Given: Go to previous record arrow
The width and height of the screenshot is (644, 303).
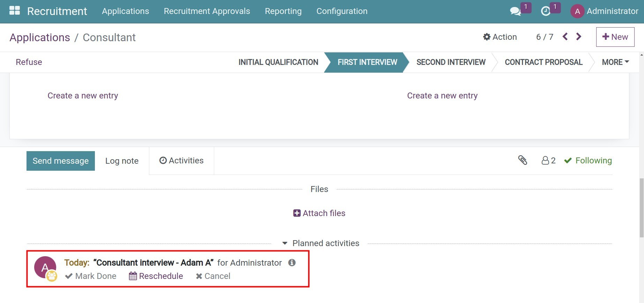Looking at the screenshot, I should [565, 37].
